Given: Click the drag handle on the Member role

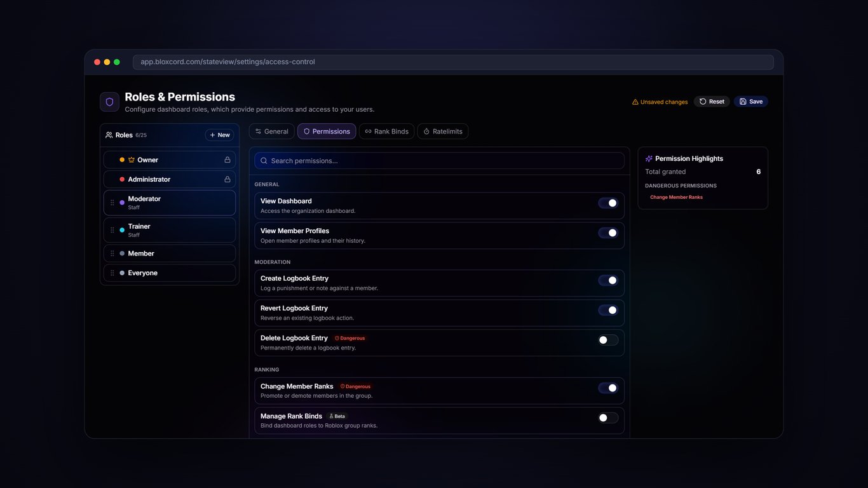Looking at the screenshot, I should click(112, 254).
